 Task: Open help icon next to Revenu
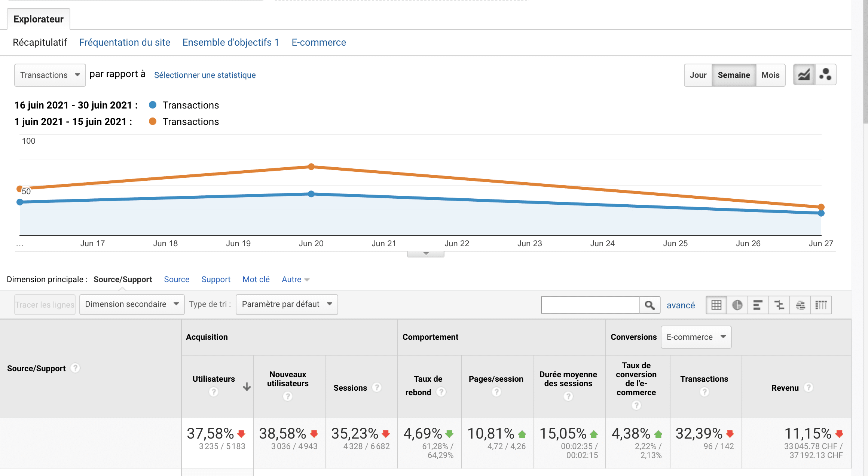click(808, 387)
